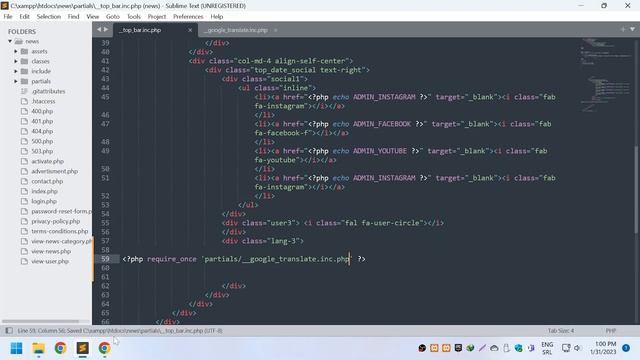The width and height of the screenshot is (640, 360).
Task: Click cloud tray icon in system tray
Action: [494, 348]
